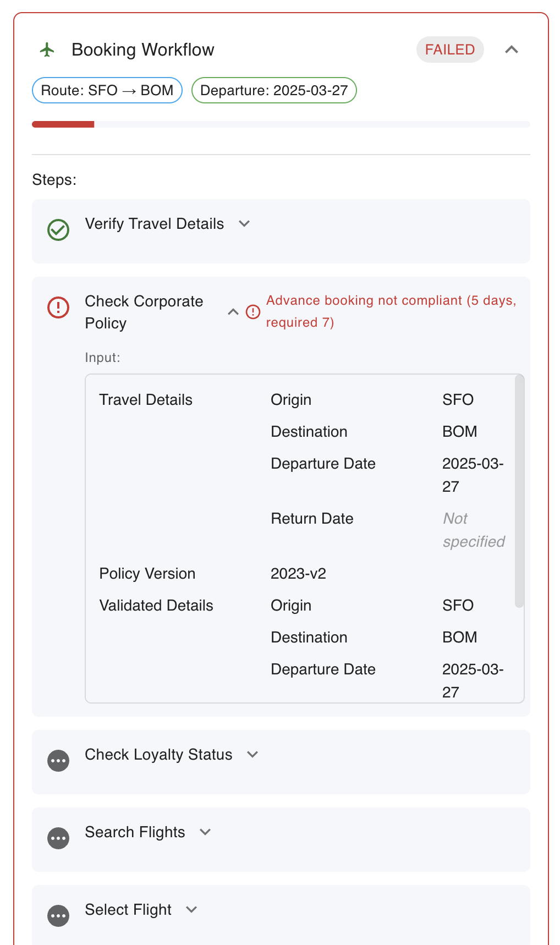Click the Departure: 2025-03-27 chip
Screen dimensions: 560x945
point(274,90)
